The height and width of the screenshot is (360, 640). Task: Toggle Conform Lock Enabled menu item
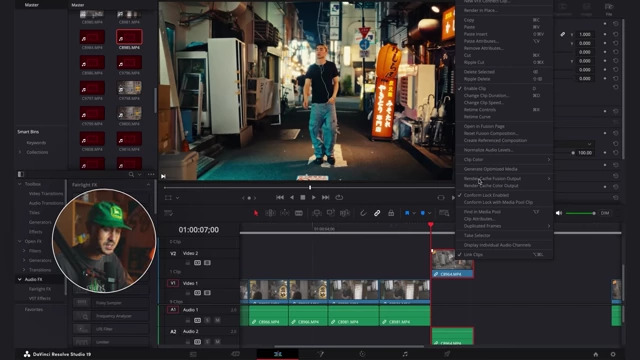[x=486, y=195]
